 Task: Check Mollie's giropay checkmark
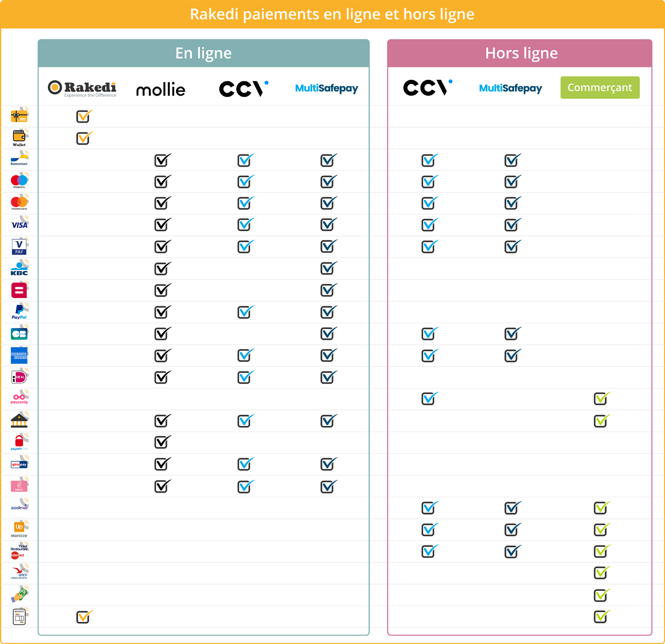(x=161, y=464)
